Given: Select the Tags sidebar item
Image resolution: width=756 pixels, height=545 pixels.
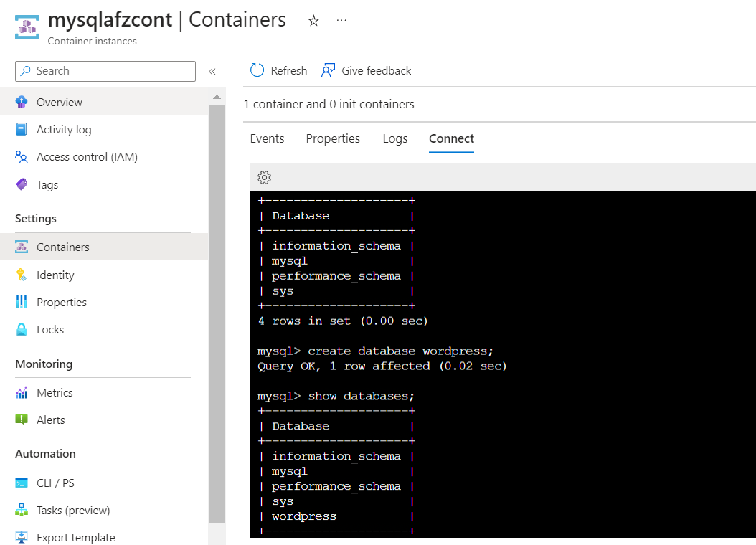Looking at the screenshot, I should point(47,185).
